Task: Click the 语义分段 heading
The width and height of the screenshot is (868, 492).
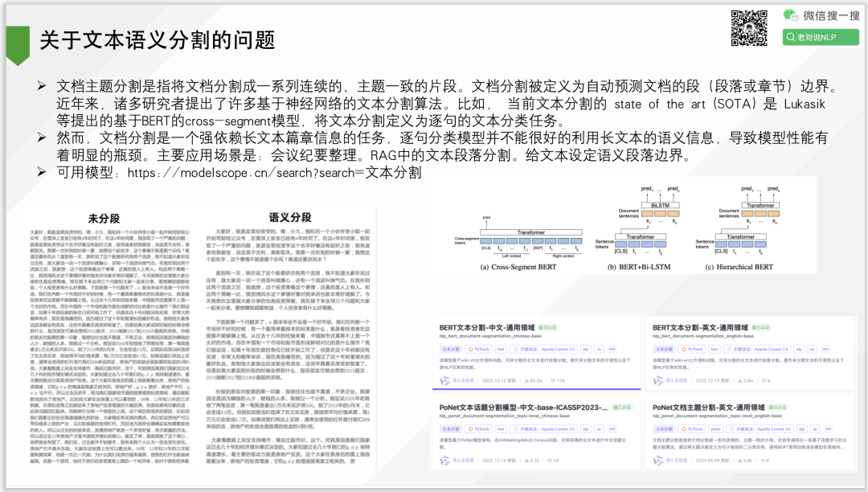Action: pos(290,218)
